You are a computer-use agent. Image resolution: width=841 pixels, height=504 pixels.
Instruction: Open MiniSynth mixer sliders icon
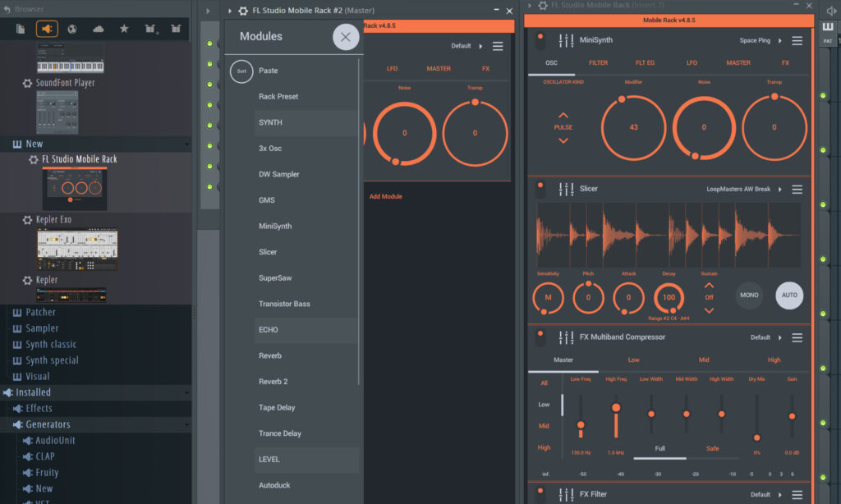point(566,40)
